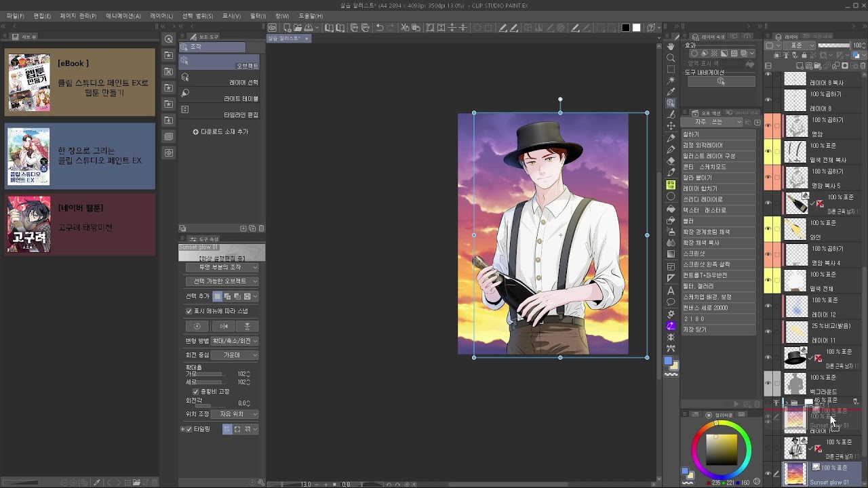
Task: Select the Auto select magic wand tool
Action: pyautogui.click(x=671, y=80)
